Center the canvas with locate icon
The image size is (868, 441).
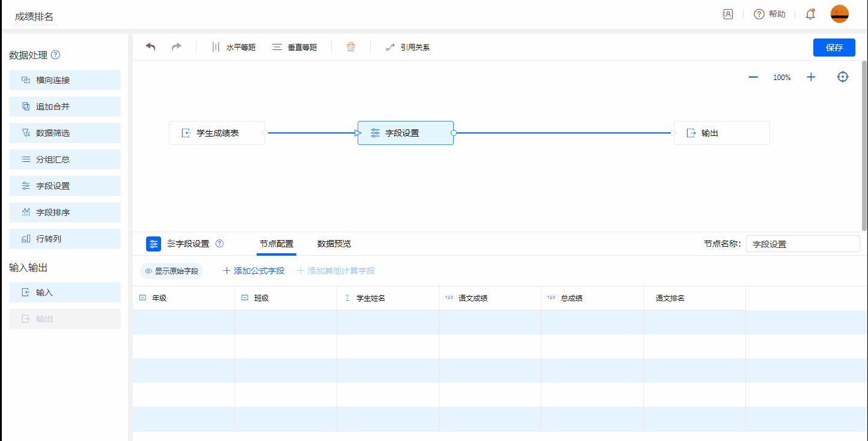[843, 77]
